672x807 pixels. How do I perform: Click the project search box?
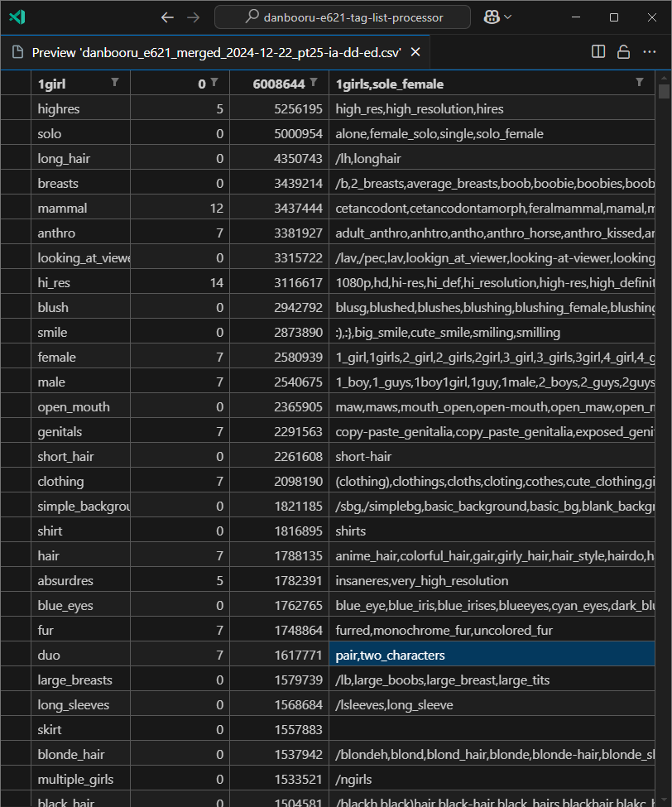[x=343, y=17]
